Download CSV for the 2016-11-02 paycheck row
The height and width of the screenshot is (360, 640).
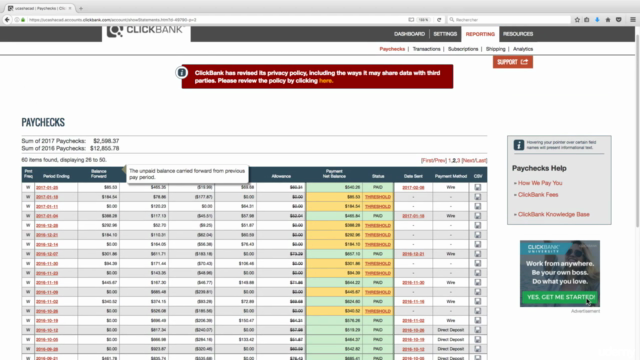coord(478,302)
